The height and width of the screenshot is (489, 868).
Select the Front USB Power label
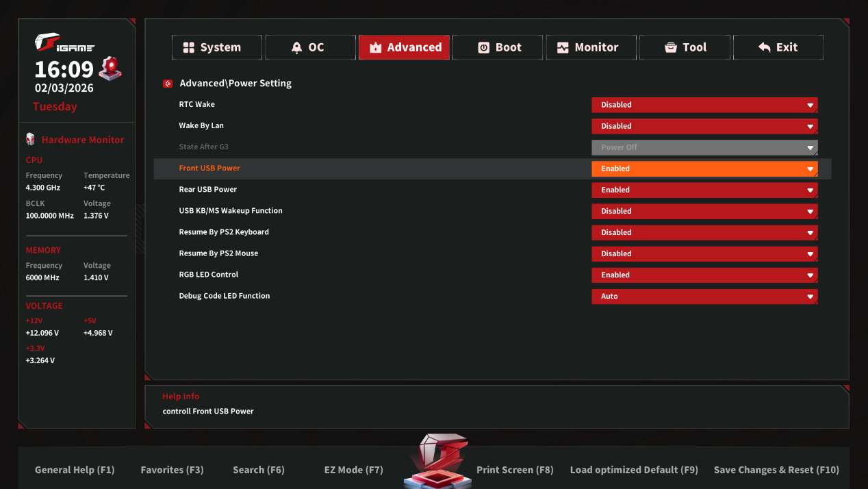[x=209, y=168]
